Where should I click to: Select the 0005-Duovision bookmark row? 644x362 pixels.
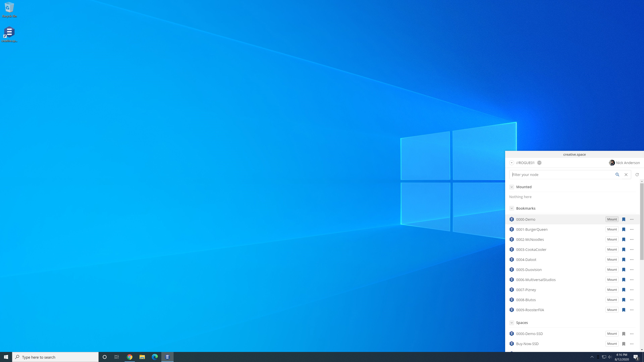572,269
